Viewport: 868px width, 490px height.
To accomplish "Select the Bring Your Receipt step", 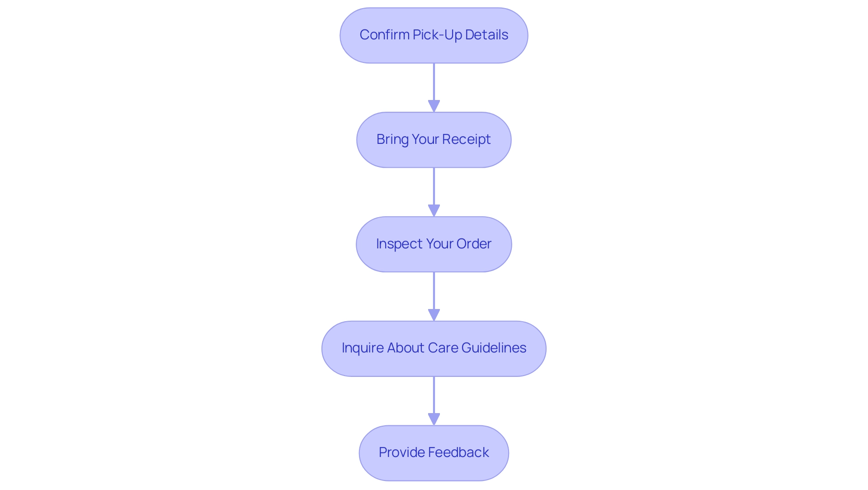I will pos(434,139).
